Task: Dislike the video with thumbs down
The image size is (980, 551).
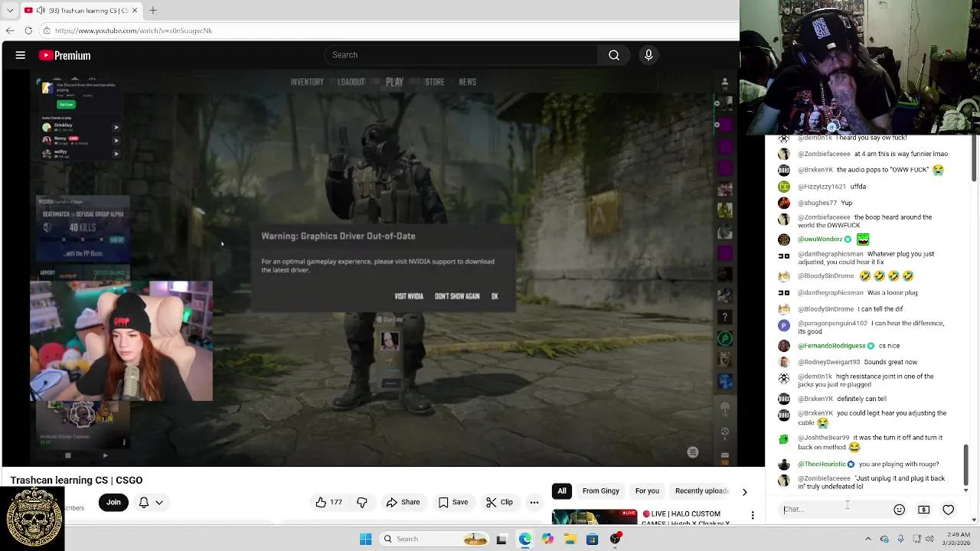Action: (362, 502)
